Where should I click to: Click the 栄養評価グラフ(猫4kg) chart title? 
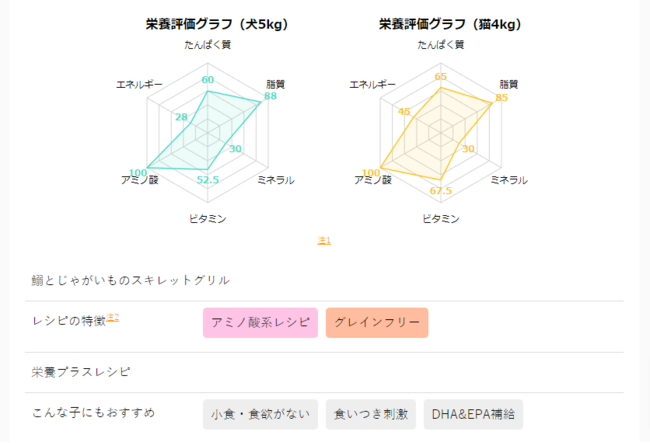click(x=450, y=24)
